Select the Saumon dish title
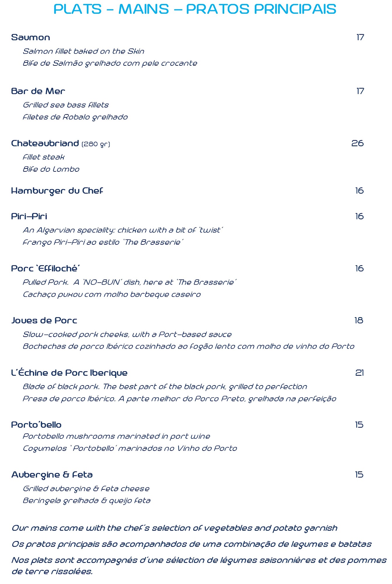This screenshot has height=584, width=392. pos(31,37)
